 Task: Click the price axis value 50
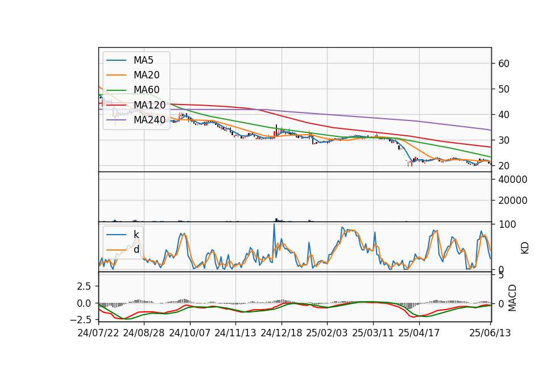click(x=503, y=89)
